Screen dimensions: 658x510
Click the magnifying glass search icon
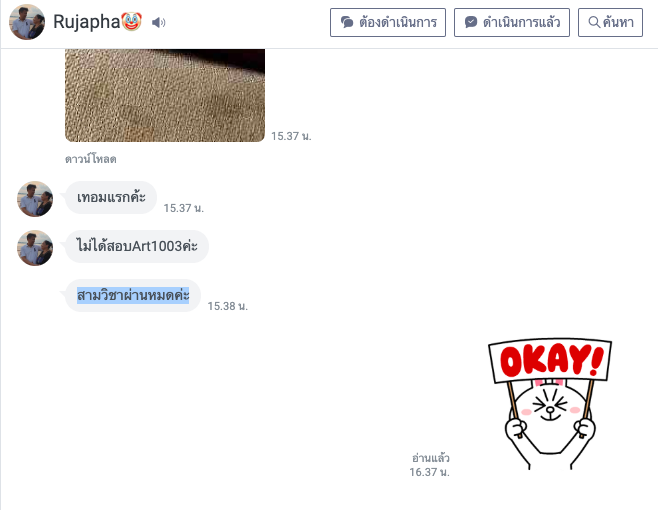pos(594,22)
